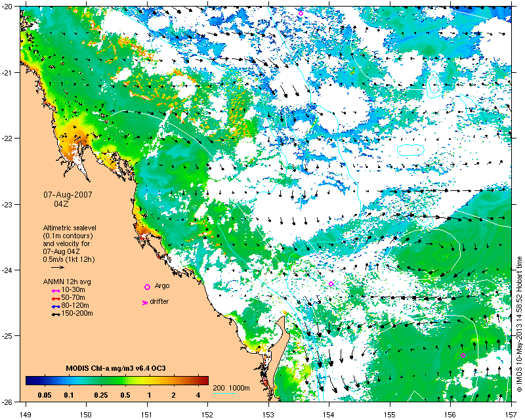This screenshot has height=420, width=525.
Task: Click the 156 longitude axis label
Action: 451,415
